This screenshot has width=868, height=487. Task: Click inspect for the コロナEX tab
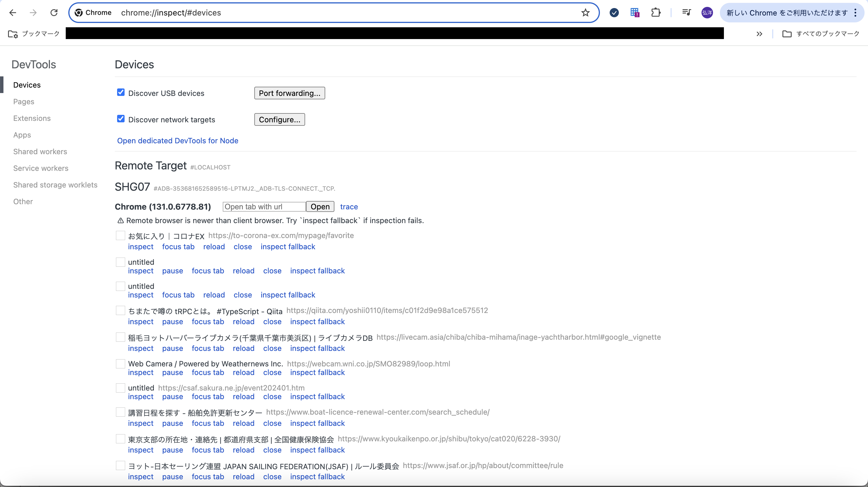pyautogui.click(x=141, y=247)
